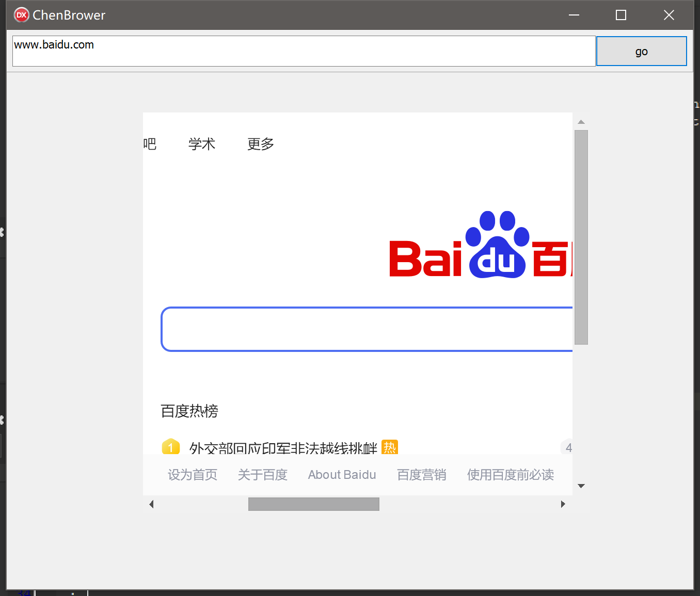Open the 百度营销 footer link
The image size is (700, 596).
[422, 475]
